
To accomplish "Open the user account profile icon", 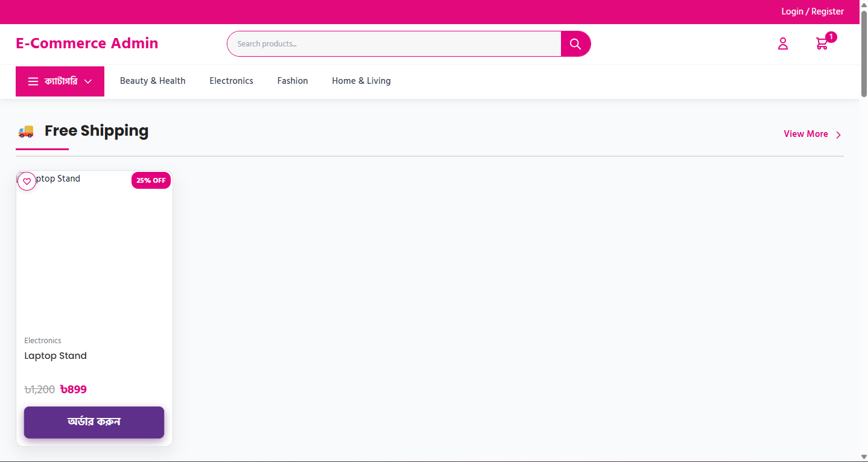I will pyautogui.click(x=783, y=43).
